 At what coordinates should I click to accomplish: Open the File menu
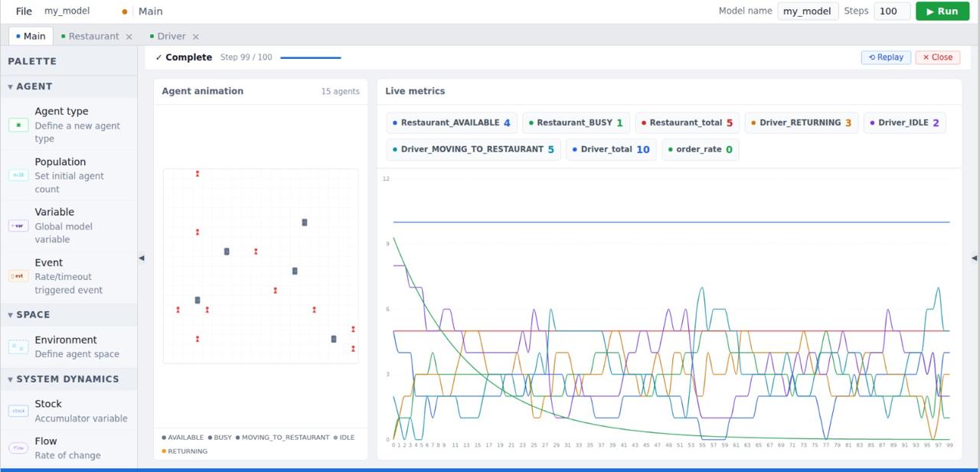click(24, 11)
